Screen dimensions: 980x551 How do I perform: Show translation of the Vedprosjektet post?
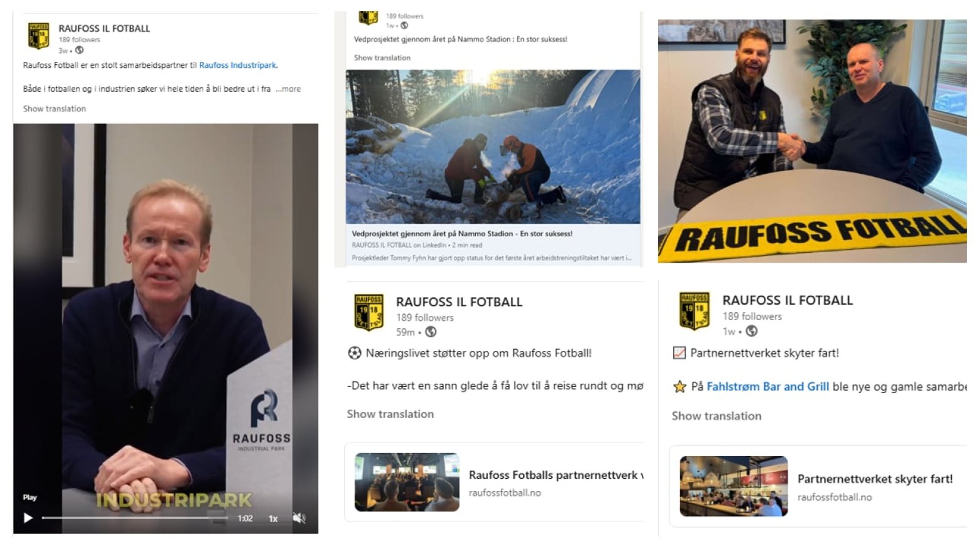point(382,58)
